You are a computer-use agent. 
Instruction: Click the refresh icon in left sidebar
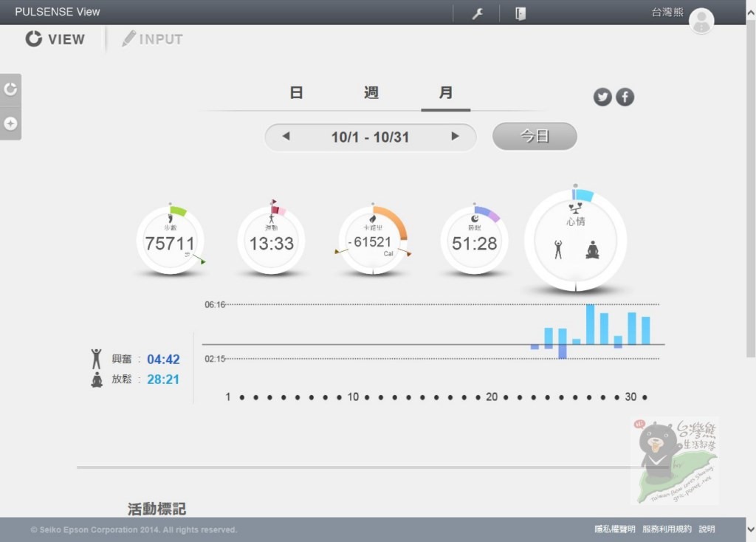10,89
